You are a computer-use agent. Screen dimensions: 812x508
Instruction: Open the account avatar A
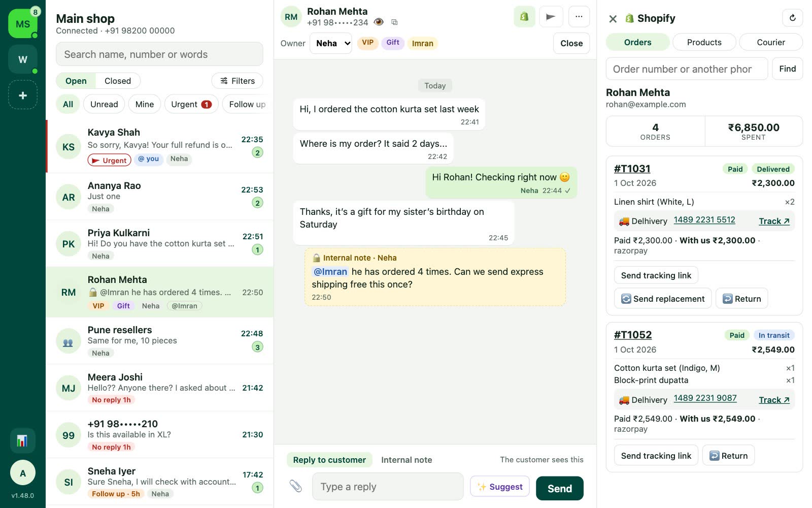(22, 473)
